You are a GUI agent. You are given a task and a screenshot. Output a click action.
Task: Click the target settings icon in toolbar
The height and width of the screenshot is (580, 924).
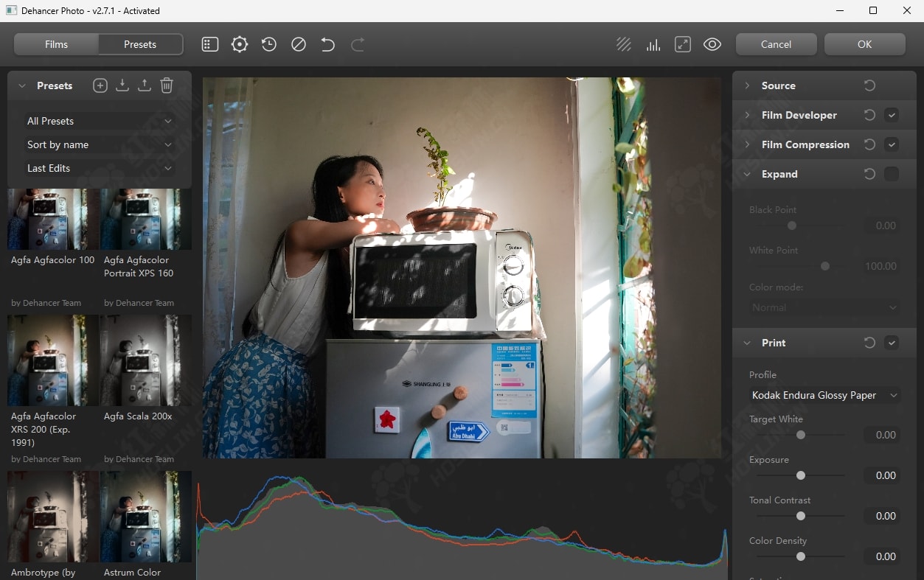pyautogui.click(x=240, y=44)
